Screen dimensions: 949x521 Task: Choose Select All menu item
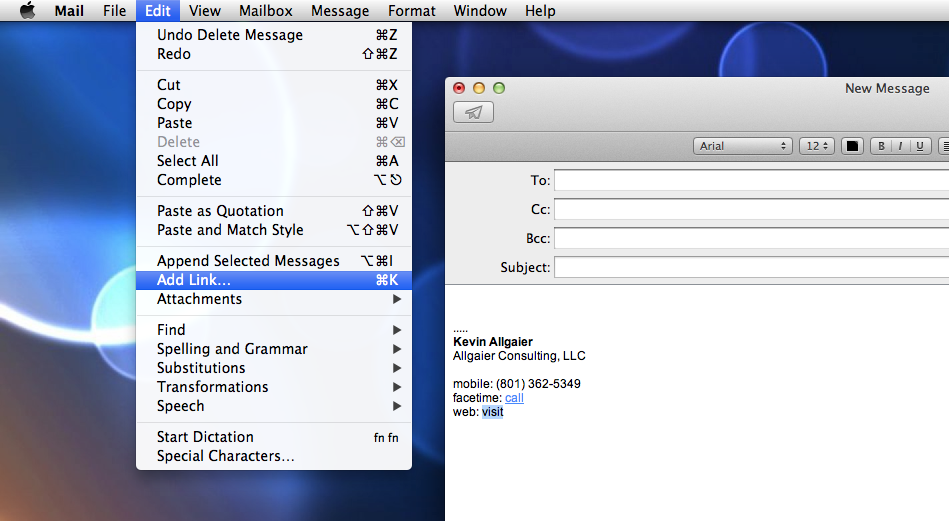pos(274,161)
